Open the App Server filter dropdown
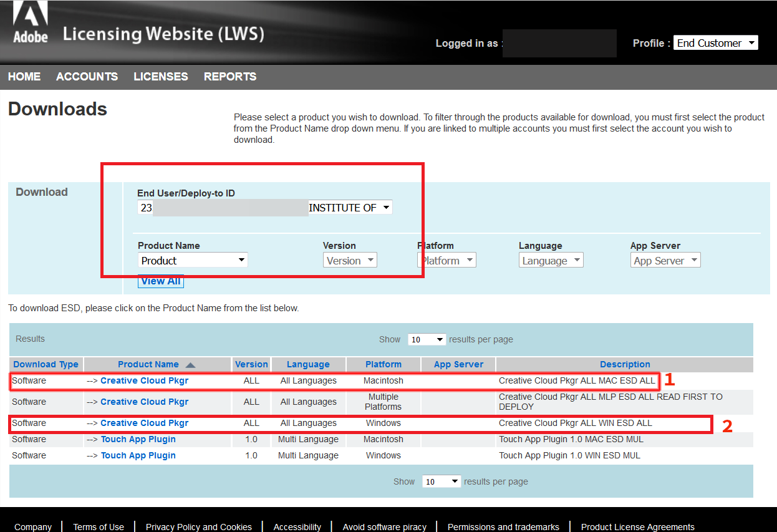The image size is (777, 532). coord(665,260)
